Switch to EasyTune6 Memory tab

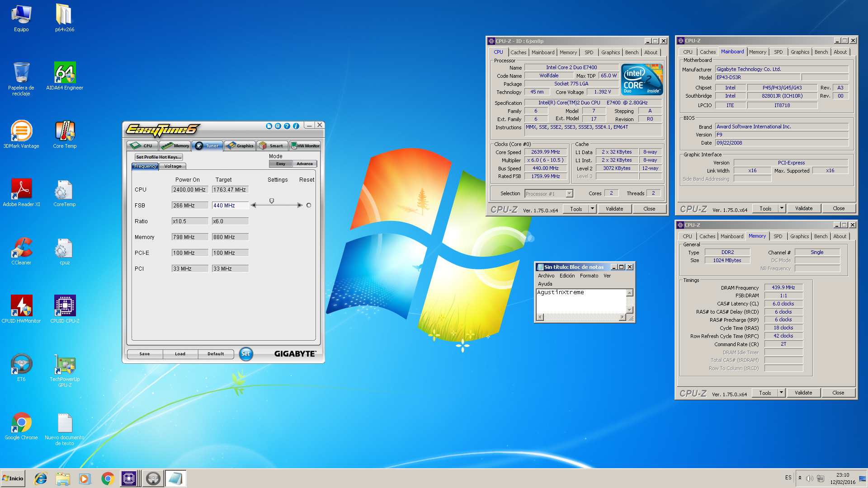tap(175, 145)
